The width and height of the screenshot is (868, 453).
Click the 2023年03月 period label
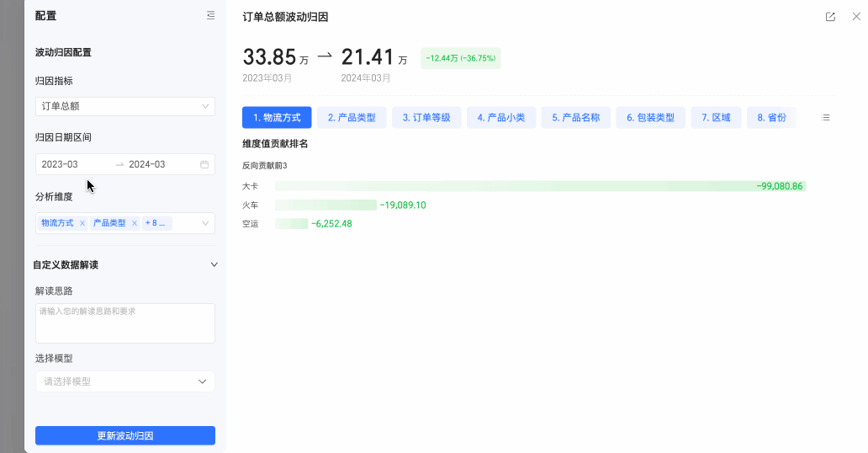(x=267, y=78)
